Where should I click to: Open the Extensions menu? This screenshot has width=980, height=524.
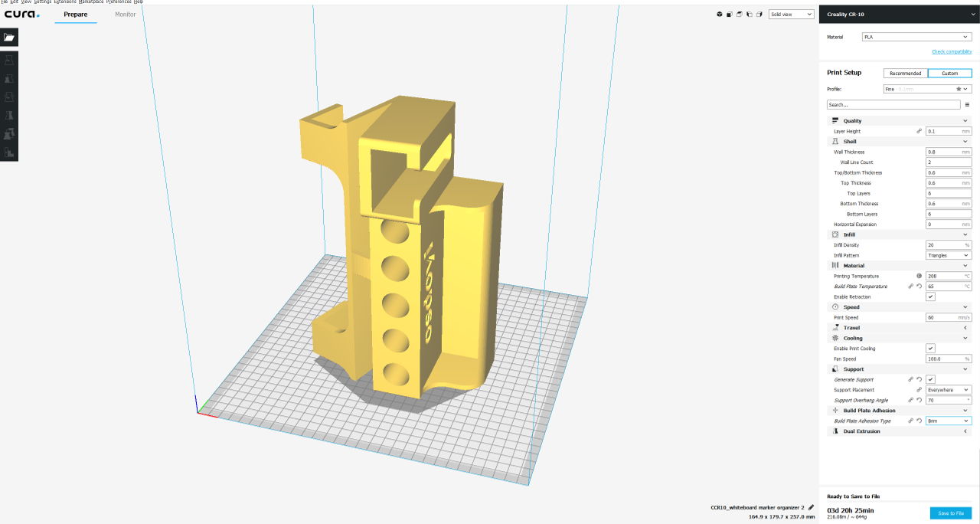point(65,2)
